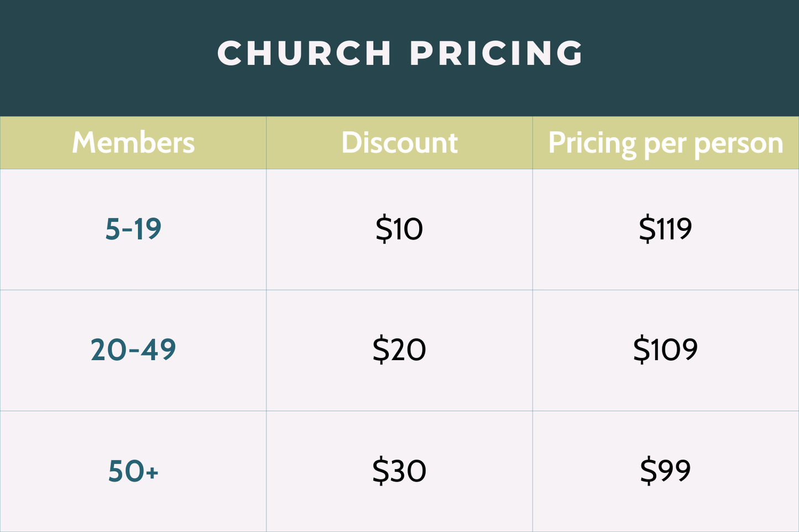Image resolution: width=799 pixels, height=532 pixels.
Task: Click the word PRICING in the title banner
Action: (497, 53)
